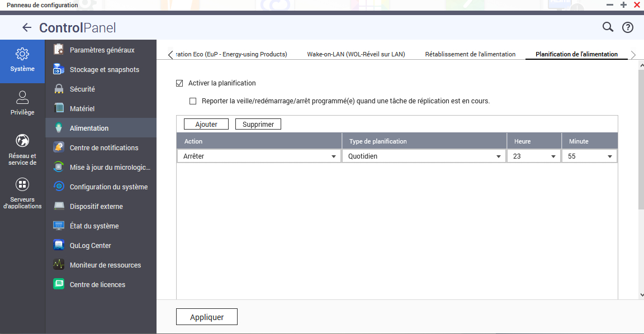Open the Heure dropdown showing 23
This screenshot has width=644, height=334.
pos(533,156)
